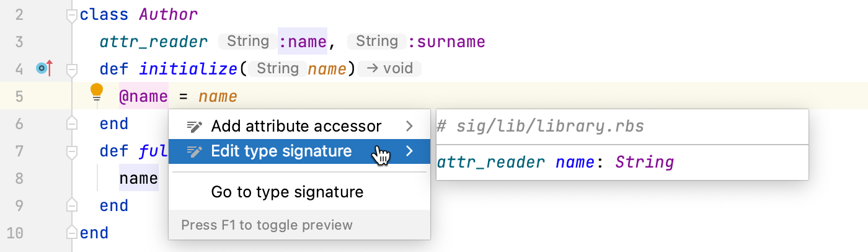Choose Add attribute accessor from the menu
The image size is (868, 252).
tap(296, 127)
